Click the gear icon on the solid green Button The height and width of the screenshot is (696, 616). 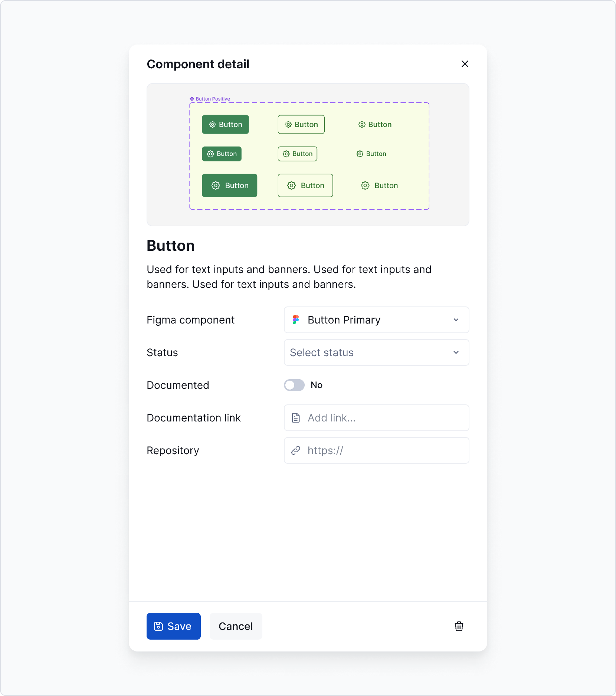tap(212, 124)
